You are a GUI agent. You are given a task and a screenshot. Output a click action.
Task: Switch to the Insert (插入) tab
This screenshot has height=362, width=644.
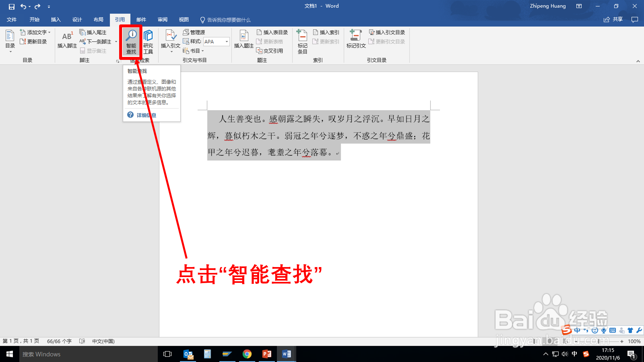[x=56, y=20]
